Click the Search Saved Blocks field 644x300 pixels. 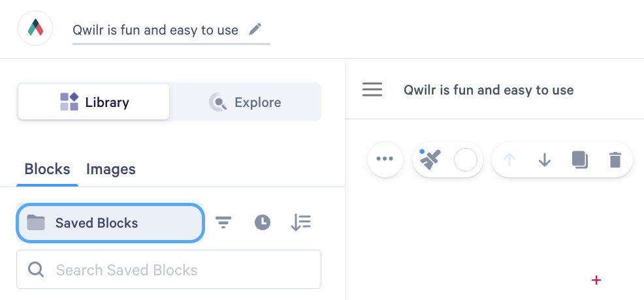(x=169, y=269)
